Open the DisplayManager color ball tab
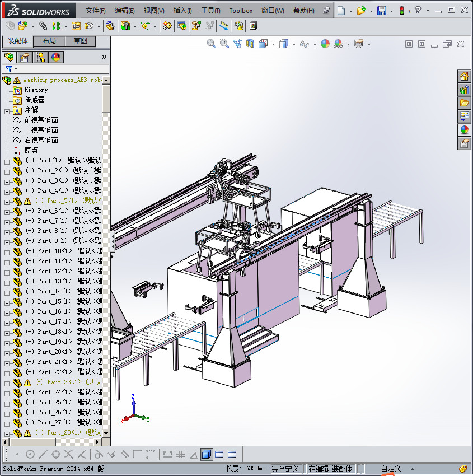This screenshot has width=473, height=476. [55, 57]
